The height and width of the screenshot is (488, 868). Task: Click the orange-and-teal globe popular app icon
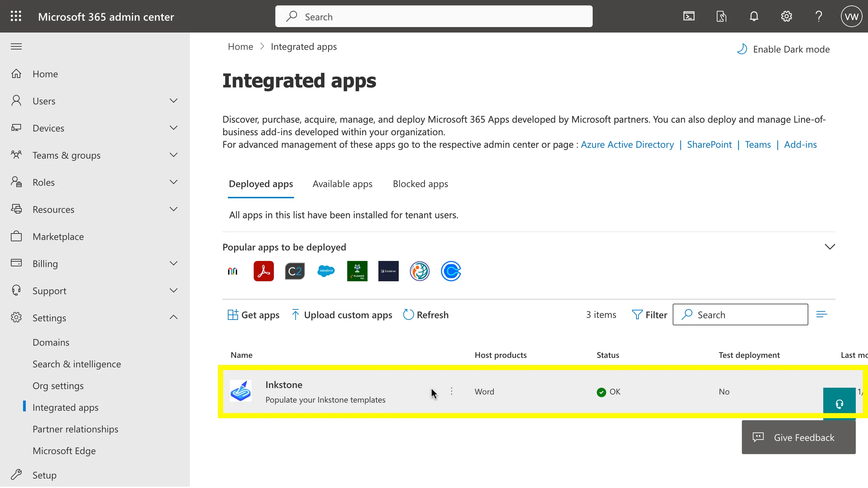419,271
